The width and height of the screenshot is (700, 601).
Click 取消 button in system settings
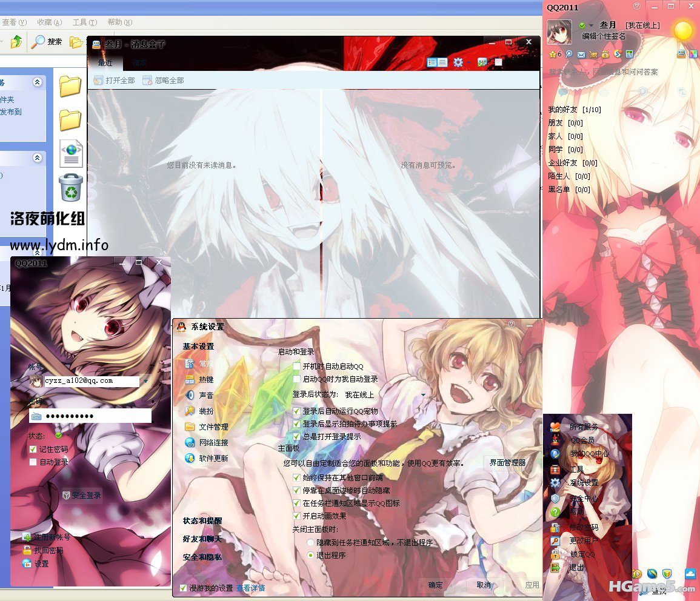tap(484, 585)
